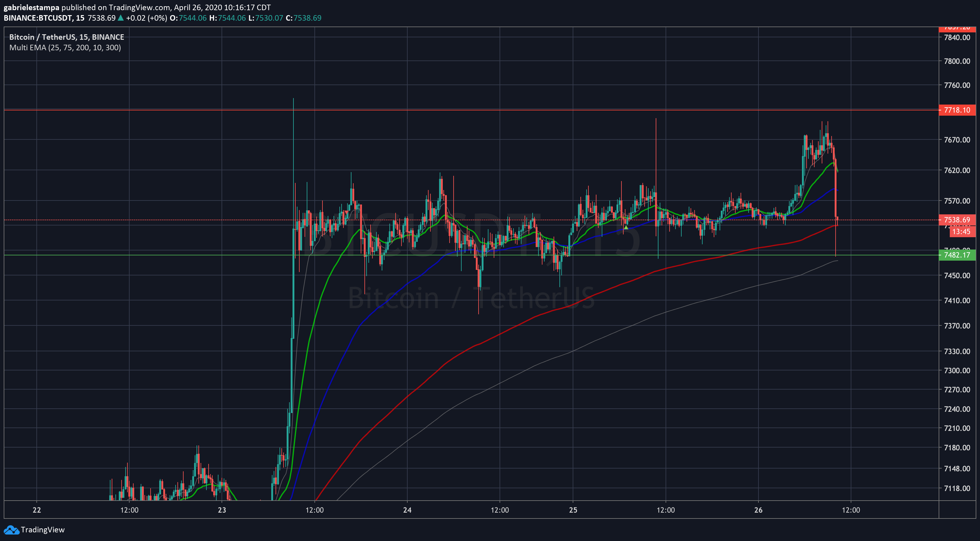
Task: Click the 26 date label on time axis
Action: [758, 510]
